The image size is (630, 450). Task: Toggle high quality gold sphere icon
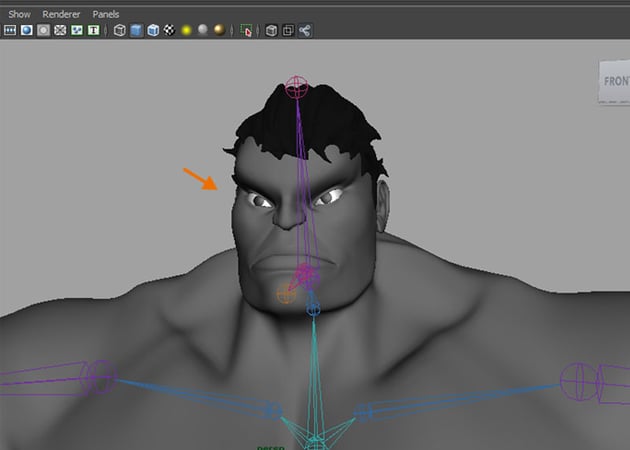219,30
